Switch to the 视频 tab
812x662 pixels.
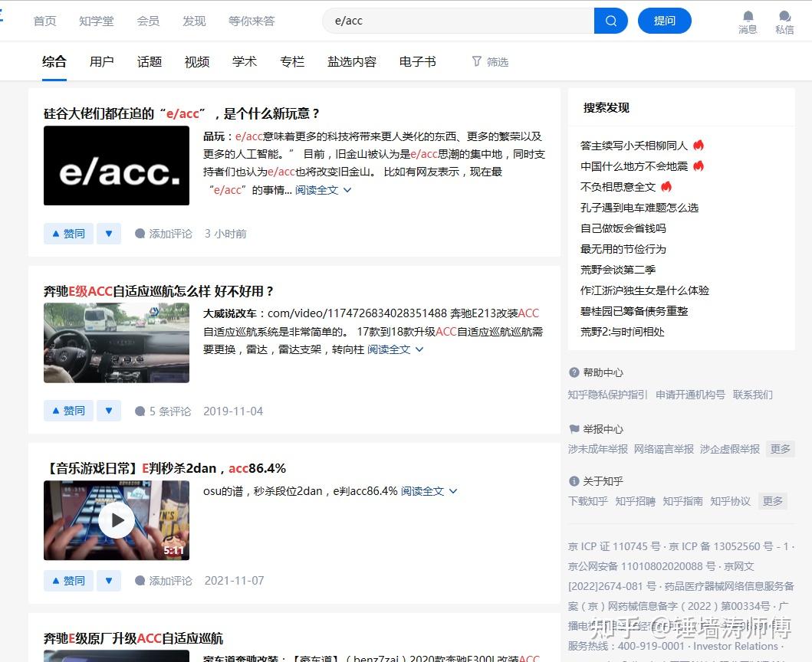(x=196, y=61)
